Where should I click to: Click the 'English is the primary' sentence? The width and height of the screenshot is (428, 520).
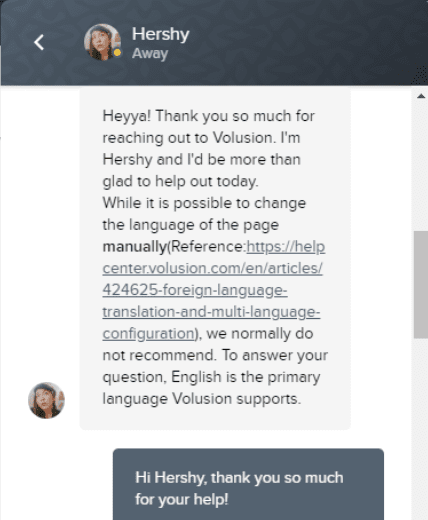245,377
